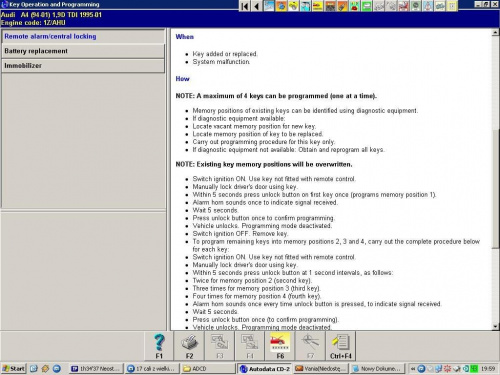Click the last pale yellow toolbar icon
The width and height of the screenshot is (500, 375).
(452, 6)
